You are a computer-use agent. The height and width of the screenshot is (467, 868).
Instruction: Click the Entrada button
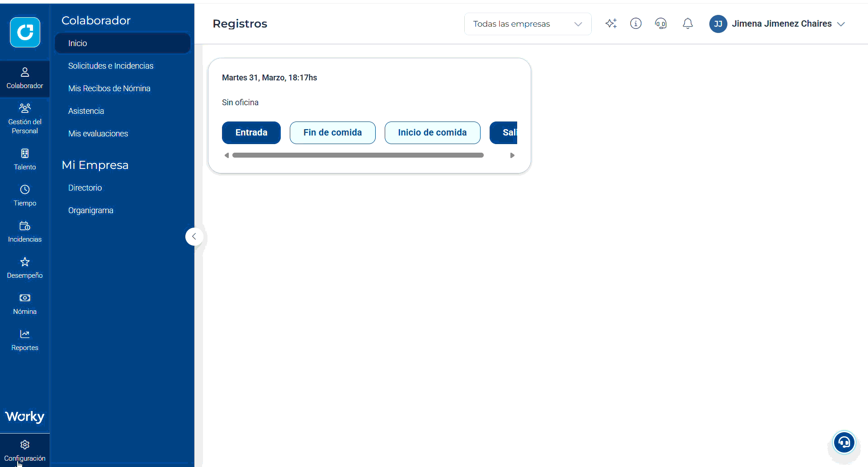251,133
